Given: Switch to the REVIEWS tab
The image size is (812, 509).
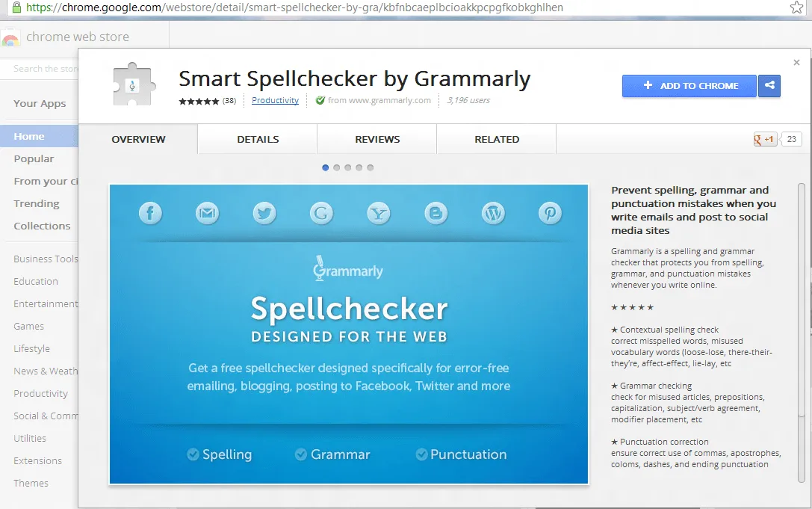Looking at the screenshot, I should pos(376,139).
